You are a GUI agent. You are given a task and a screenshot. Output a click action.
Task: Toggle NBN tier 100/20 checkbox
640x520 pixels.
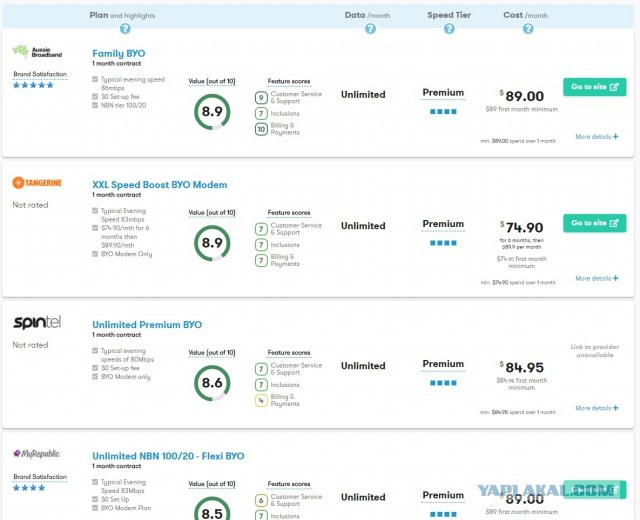[x=95, y=105]
